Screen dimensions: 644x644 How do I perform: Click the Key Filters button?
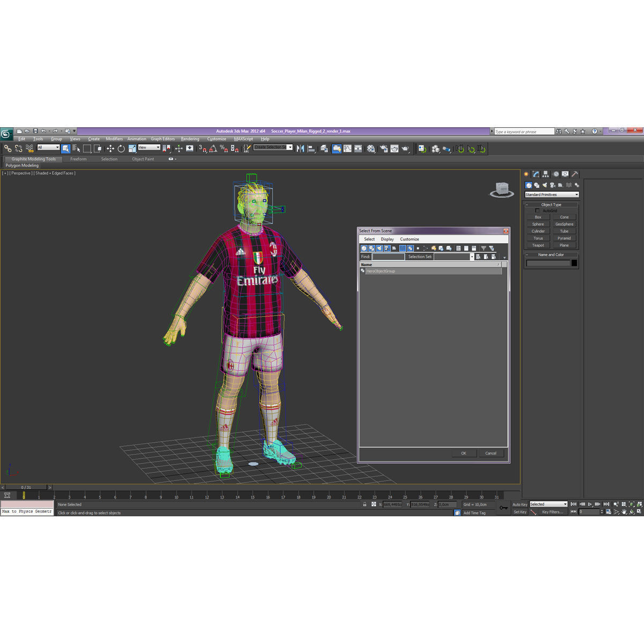click(552, 512)
